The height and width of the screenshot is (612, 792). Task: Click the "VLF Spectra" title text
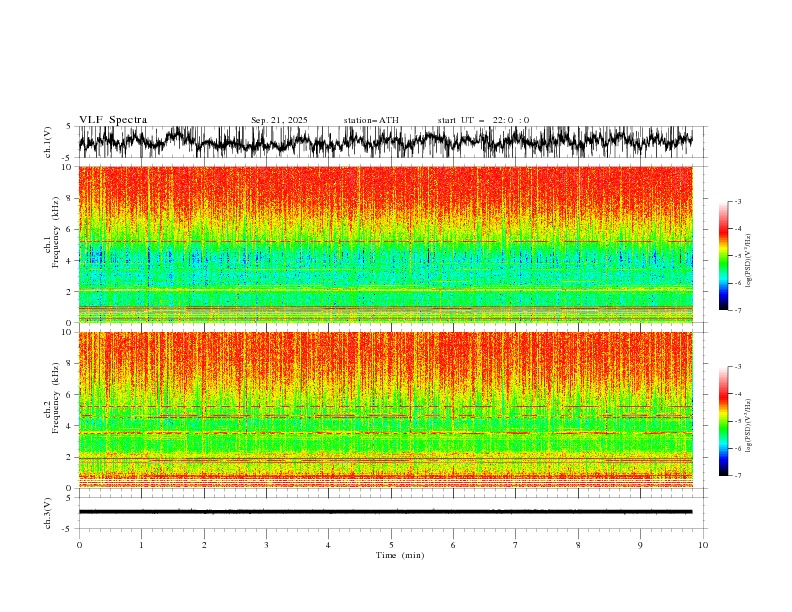coord(113,120)
